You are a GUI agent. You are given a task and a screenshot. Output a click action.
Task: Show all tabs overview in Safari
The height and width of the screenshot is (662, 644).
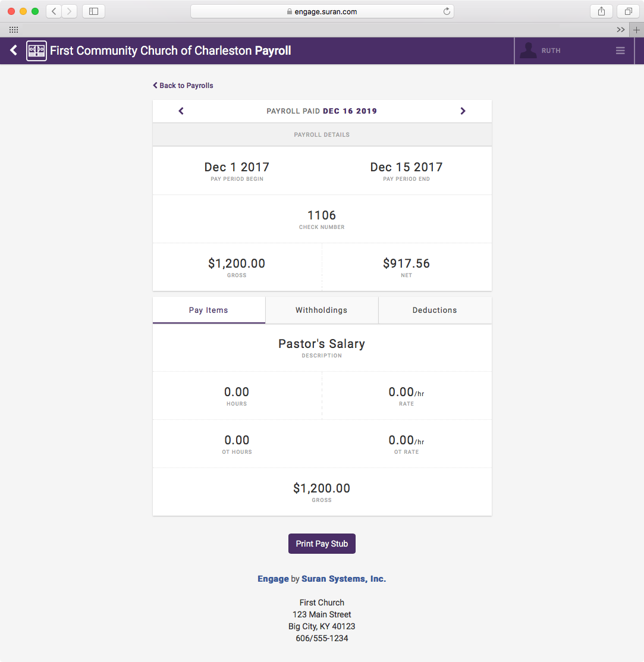coord(628,11)
